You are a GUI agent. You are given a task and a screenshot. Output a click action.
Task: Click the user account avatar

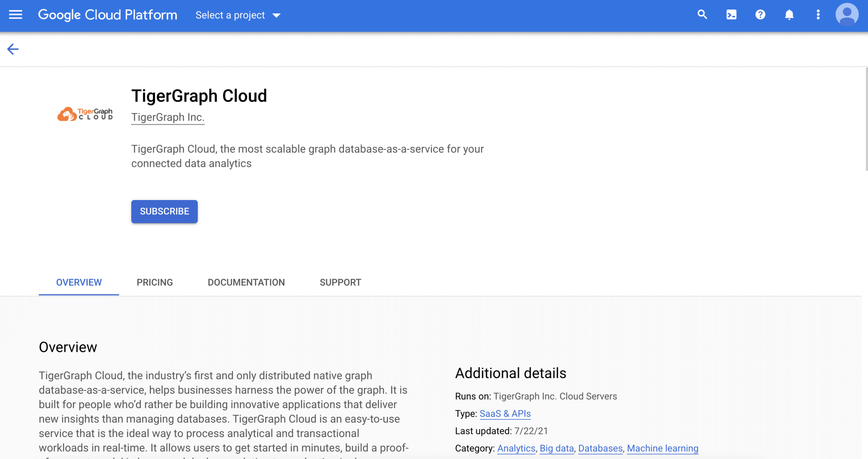(x=847, y=14)
